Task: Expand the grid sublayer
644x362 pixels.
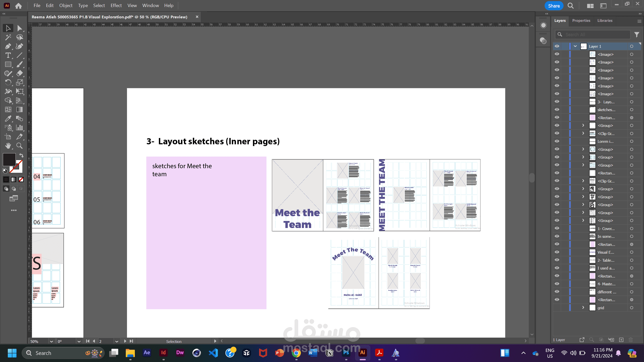Action: click(x=583, y=308)
